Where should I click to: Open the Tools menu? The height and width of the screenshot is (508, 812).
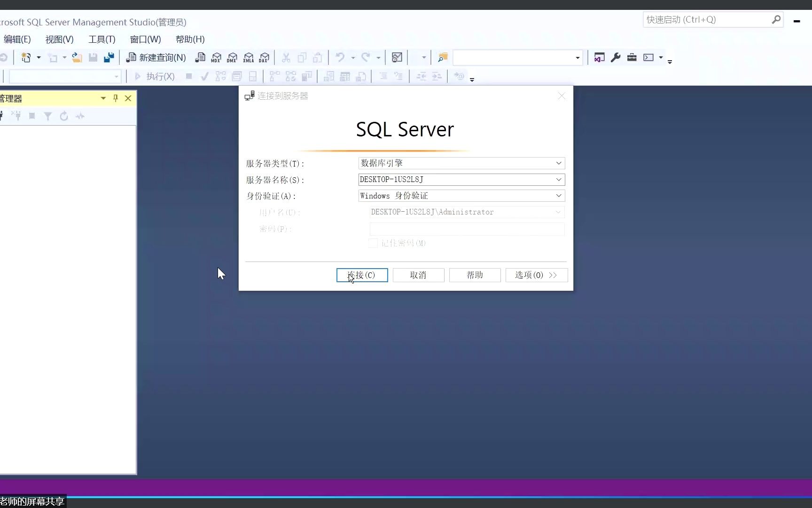pos(102,40)
